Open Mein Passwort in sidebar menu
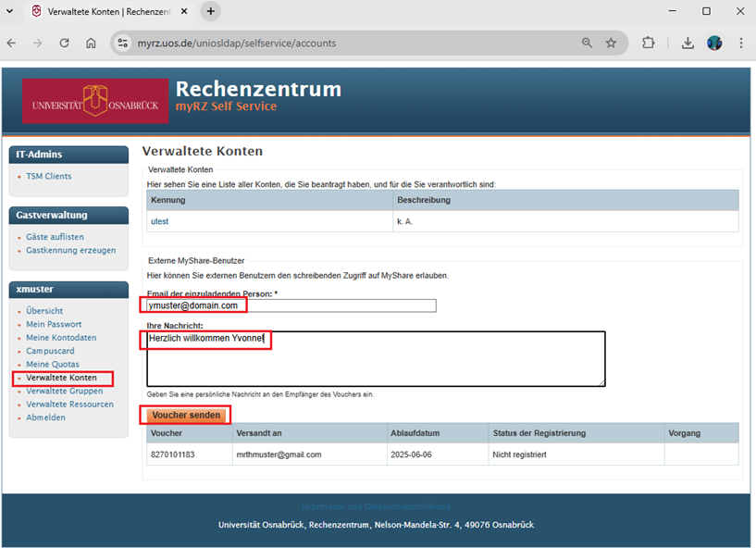 (54, 324)
